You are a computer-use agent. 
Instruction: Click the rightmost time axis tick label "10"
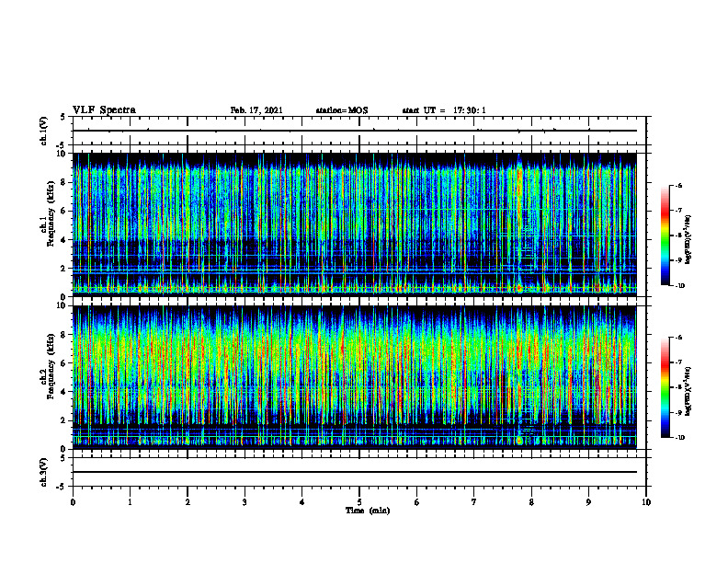coord(646,502)
